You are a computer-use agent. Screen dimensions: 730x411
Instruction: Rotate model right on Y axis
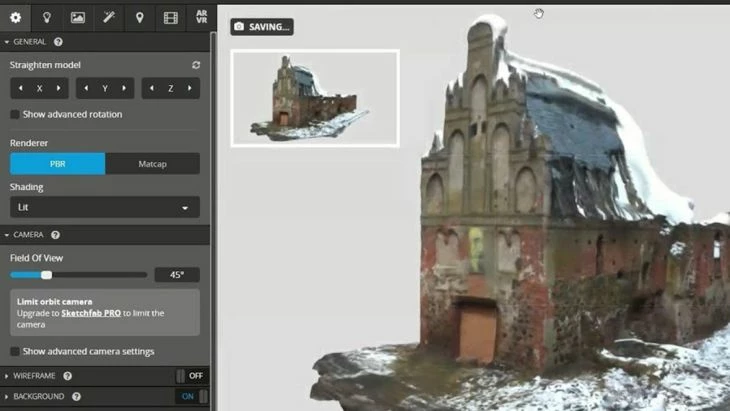(124, 88)
